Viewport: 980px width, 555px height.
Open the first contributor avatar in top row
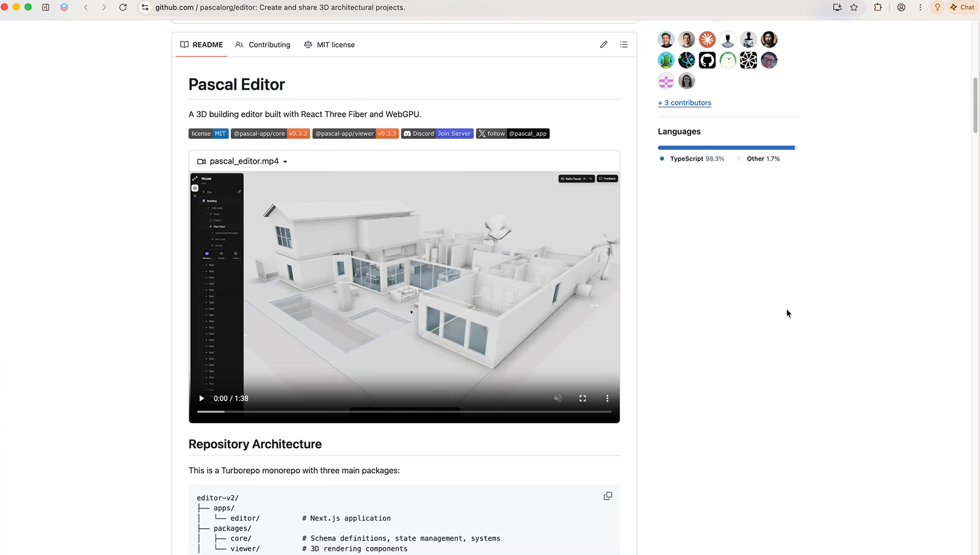(666, 40)
